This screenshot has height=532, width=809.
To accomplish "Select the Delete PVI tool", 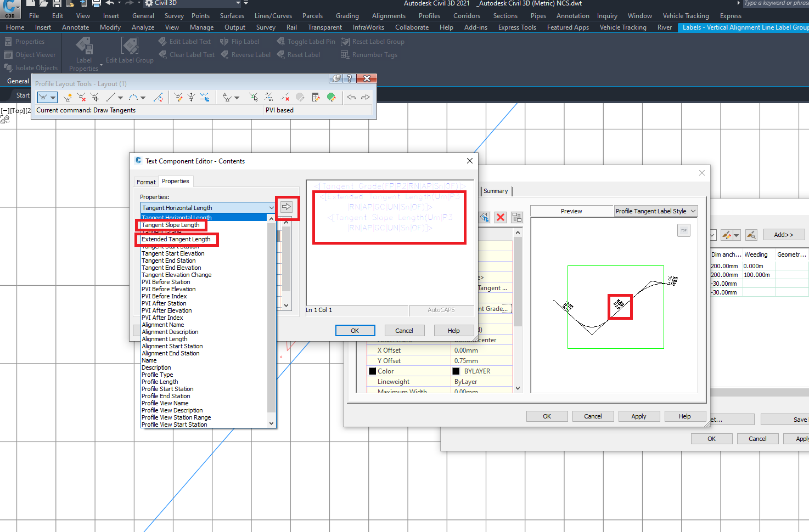I will [82, 97].
